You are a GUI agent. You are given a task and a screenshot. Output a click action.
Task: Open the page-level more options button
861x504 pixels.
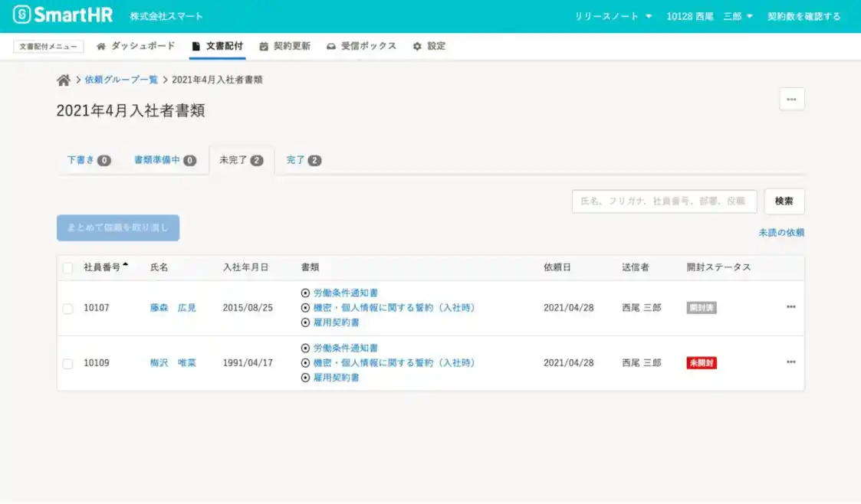791,100
